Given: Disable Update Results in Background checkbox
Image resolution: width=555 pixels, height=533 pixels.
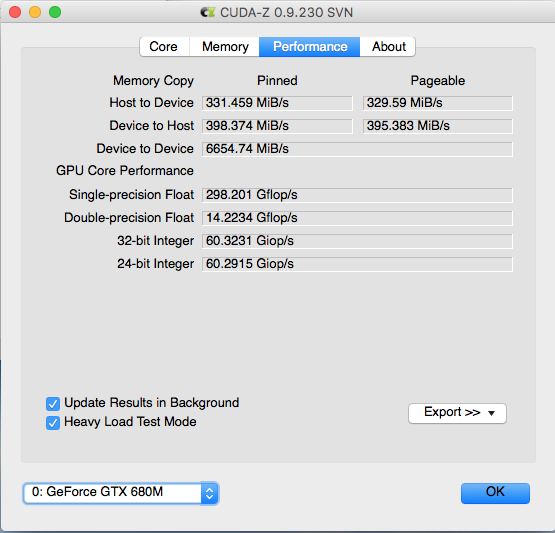Looking at the screenshot, I should click(53, 403).
